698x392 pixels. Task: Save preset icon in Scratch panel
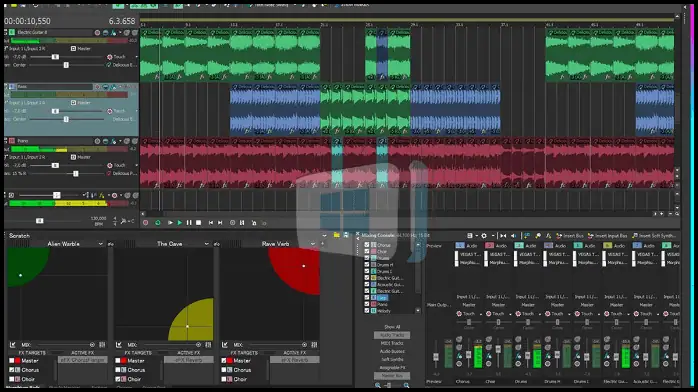346,235
